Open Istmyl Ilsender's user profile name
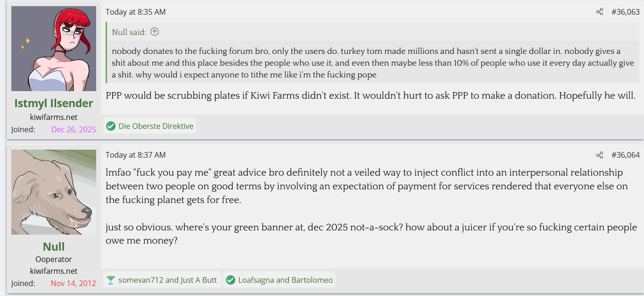Image resolution: width=644 pixels, height=296 pixels. [54, 103]
